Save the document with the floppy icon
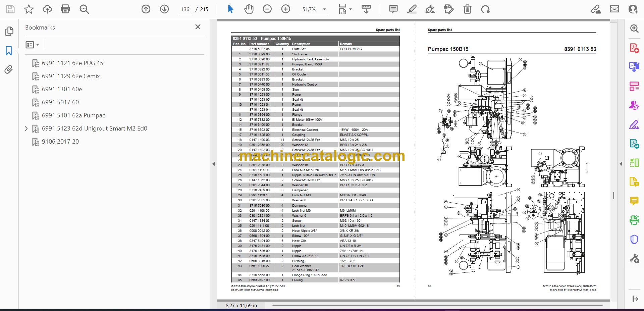Image resolution: width=644 pixels, height=311 pixels. pos(10,9)
